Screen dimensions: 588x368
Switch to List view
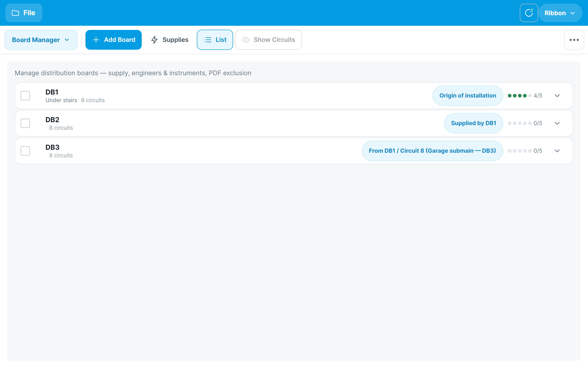215,40
